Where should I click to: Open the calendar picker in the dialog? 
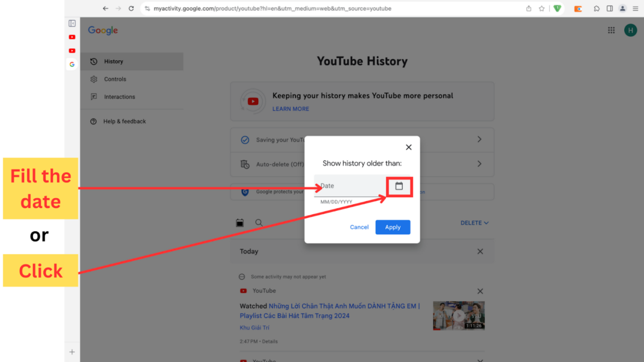click(x=399, y=186)
